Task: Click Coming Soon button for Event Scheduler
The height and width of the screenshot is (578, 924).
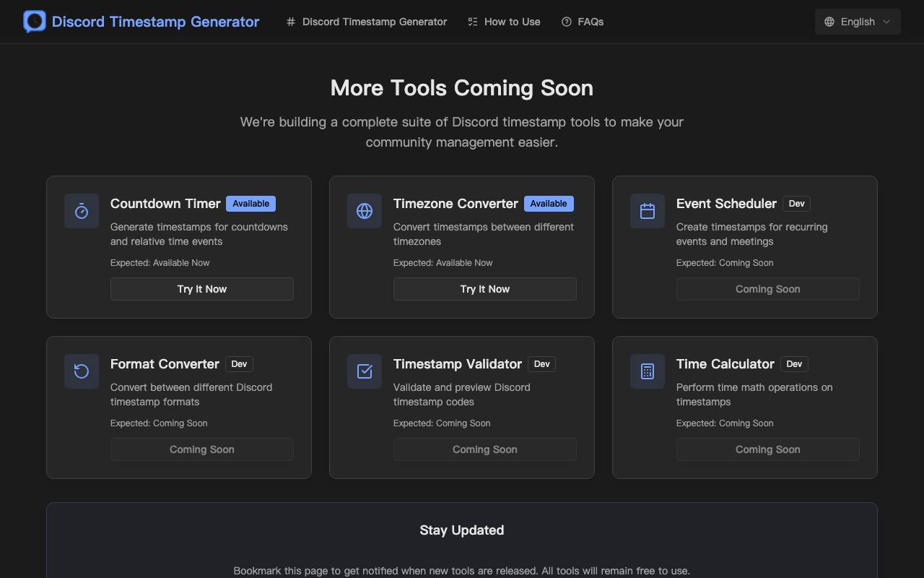Action: tap(768, 289)
